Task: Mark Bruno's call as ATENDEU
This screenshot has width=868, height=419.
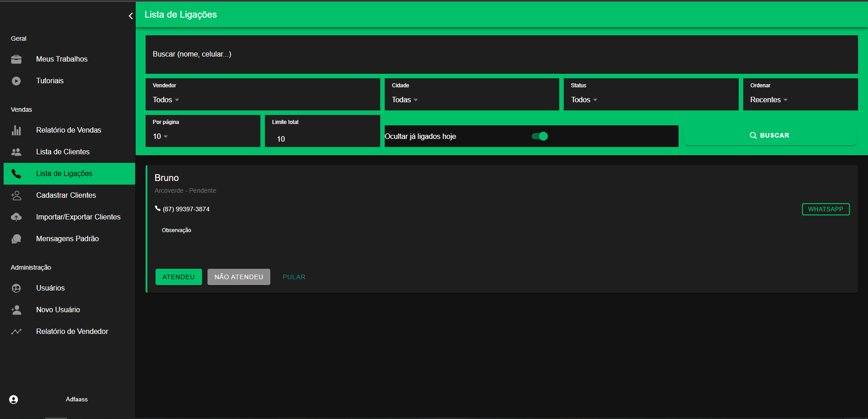Action: click(179, 277)
